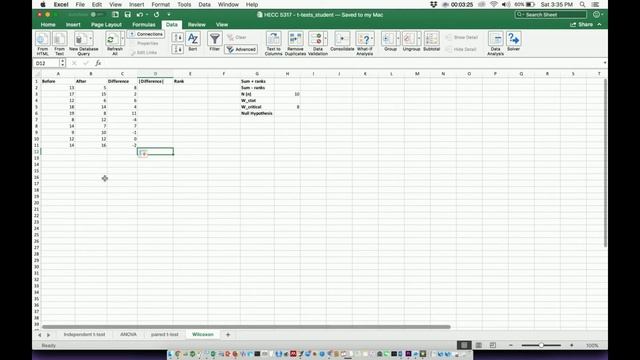Image resolution: width=640 pixels, height=360 pixels.
Task: Click the Search Sheet field
Action: tap(551, 15)
